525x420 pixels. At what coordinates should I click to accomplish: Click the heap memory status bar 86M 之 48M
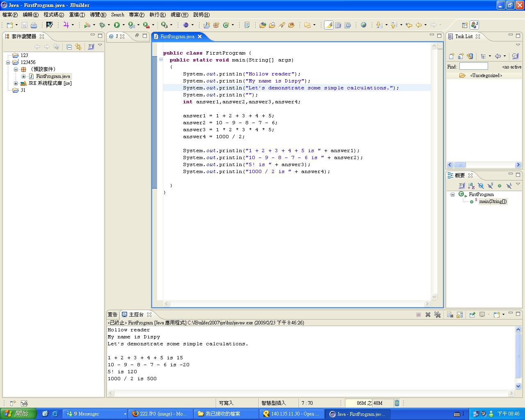coord(369,403)
